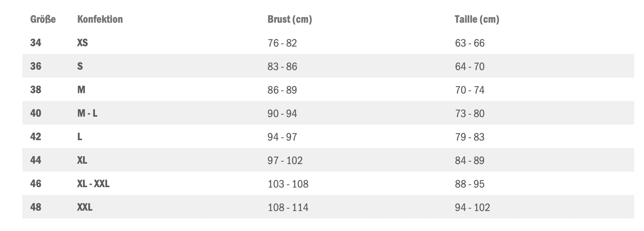Screen dimensions: 644x231
Task: Select size 42 row label
Action: point(36,137)
